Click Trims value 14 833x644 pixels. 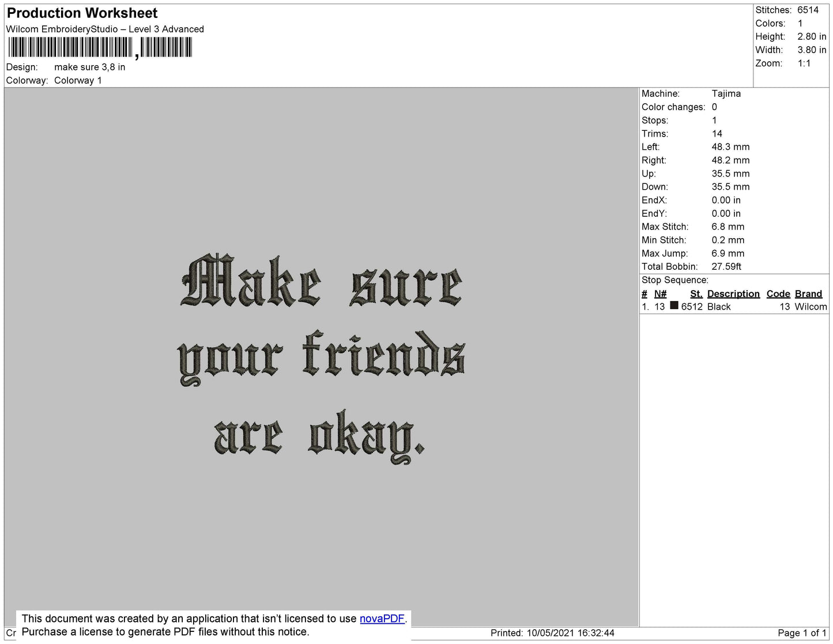(x=717, y=134)
